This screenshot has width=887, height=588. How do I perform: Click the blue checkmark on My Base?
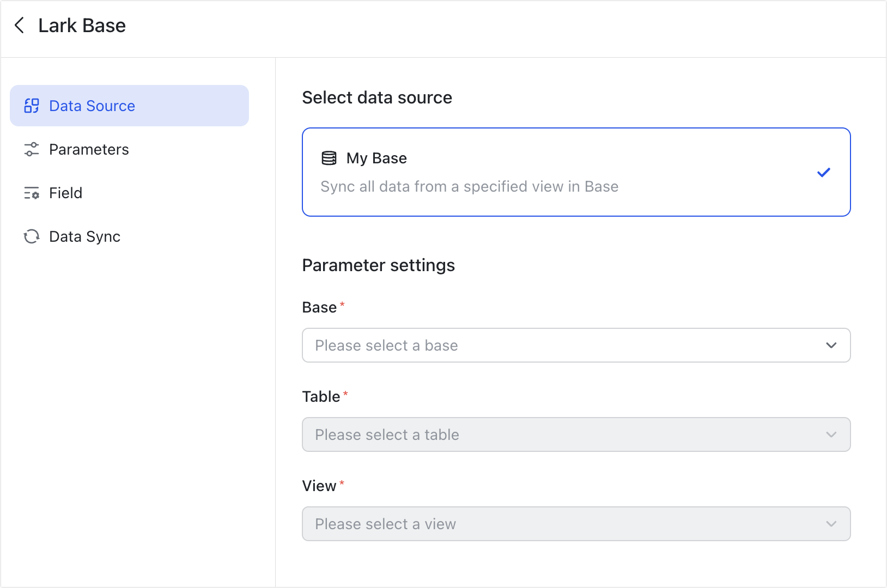[824, 172]
